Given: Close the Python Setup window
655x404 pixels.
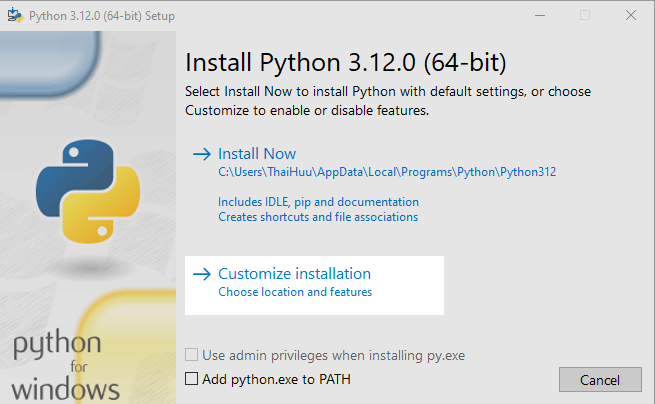Looking at the screenshot, I should [x=631, y=15].
